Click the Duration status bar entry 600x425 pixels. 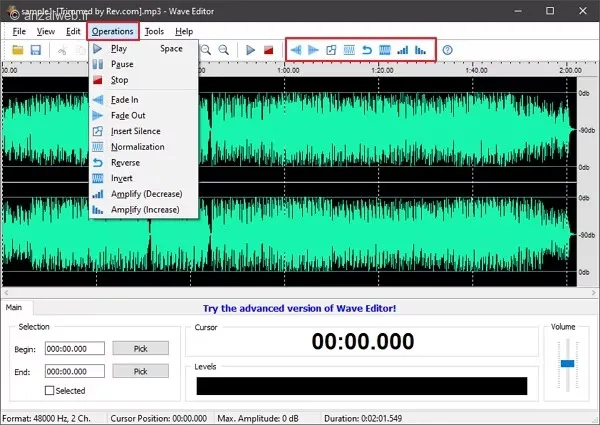pyautogui.click(x=363, y=418)
